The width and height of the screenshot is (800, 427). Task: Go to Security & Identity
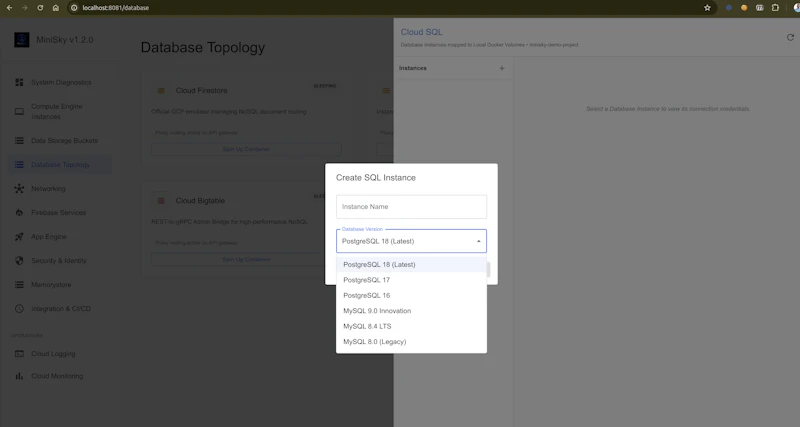(x=60, y=261)
